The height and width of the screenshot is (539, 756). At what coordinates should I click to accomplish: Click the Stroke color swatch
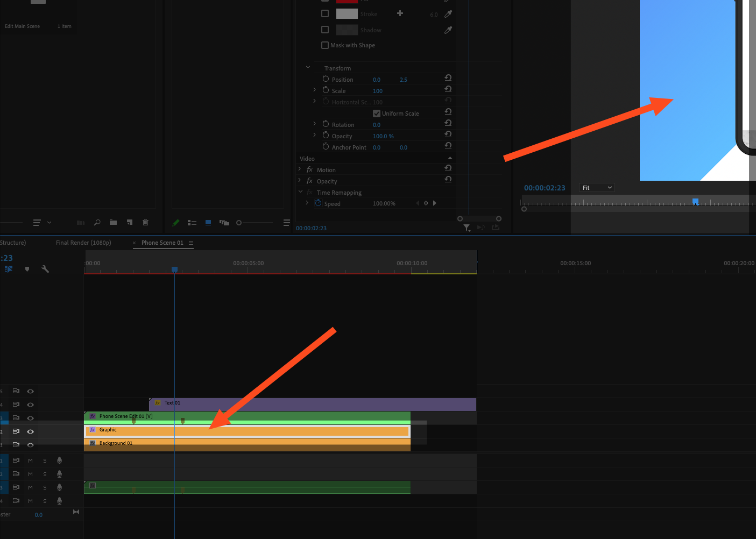(347, 14)
